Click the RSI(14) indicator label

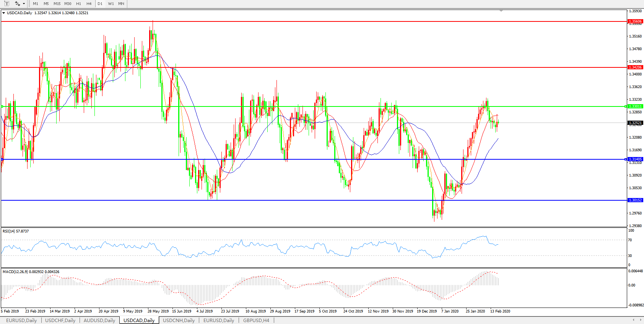pyautogui.click(x=15, y=231)
